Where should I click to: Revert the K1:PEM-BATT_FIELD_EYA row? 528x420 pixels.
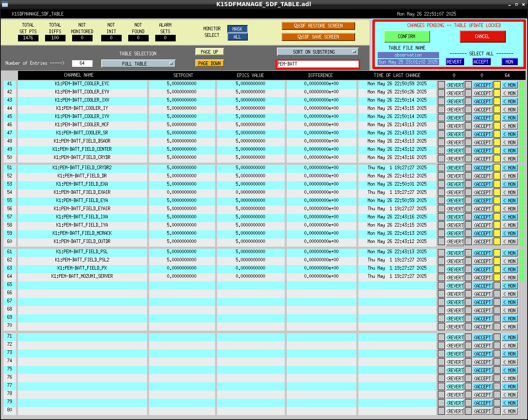[455, 201]
